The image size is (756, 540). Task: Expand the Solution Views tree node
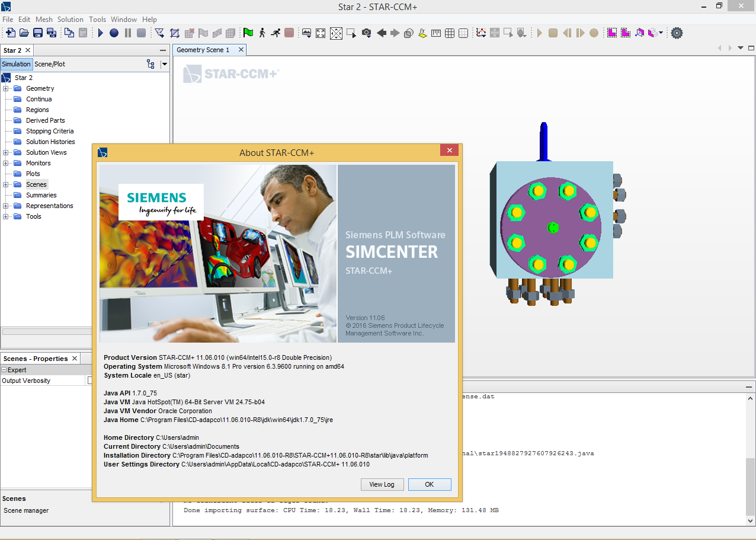tap(6, 152)
